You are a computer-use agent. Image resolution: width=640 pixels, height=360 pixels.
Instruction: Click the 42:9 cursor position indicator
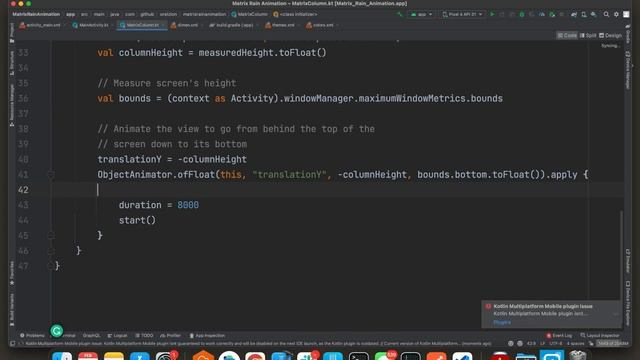(531, 344)
